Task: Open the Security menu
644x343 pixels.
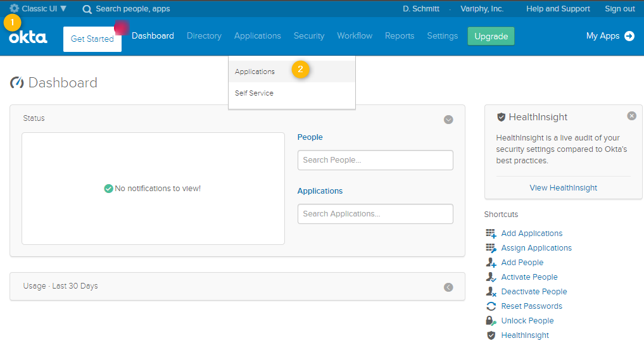Action: [x=309, y=35]
